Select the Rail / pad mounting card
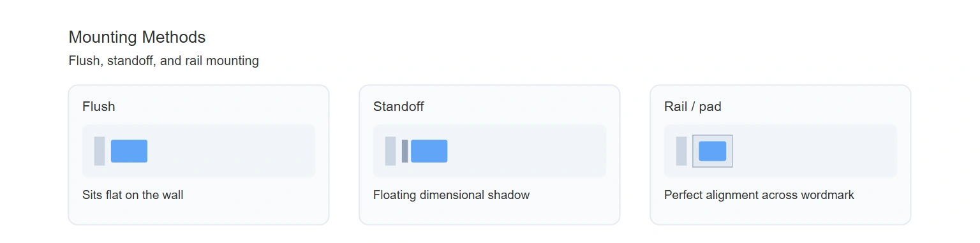 (780, 155)
